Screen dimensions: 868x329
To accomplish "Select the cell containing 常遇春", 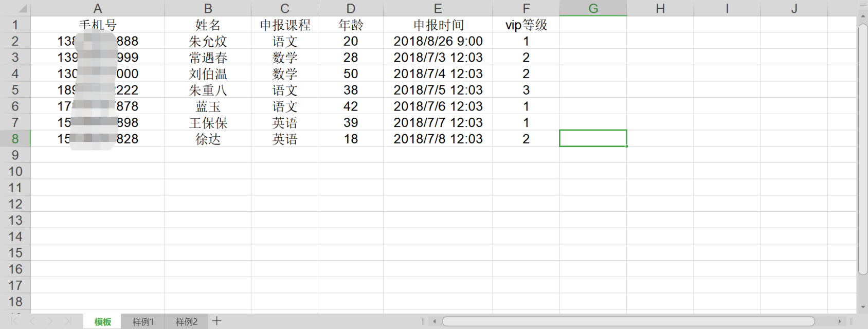I will (x=208, y=58).
